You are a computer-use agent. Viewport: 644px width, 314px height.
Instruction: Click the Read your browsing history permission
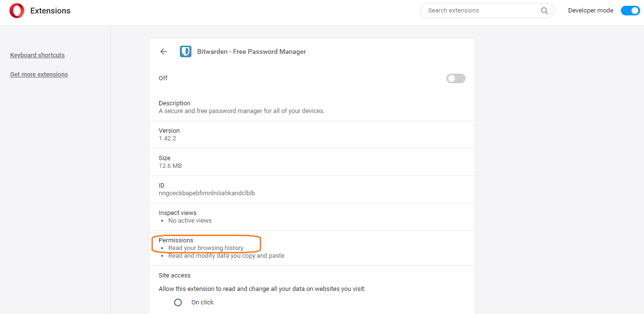pos(206,248)
